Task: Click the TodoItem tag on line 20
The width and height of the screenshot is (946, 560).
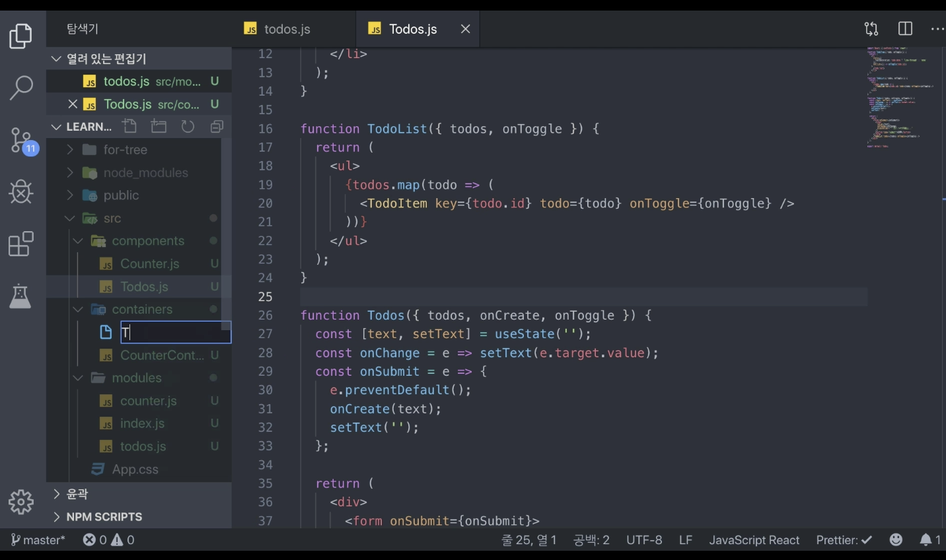Action: pyautogui.click(x=397, y=203)
